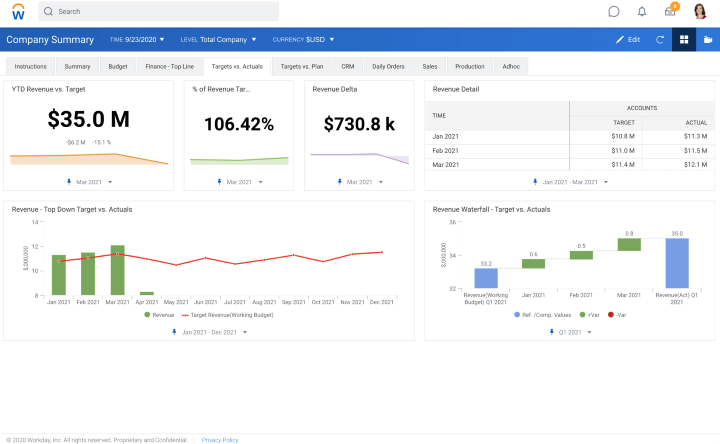Viewport: 720px width, 444px height.
Task: Open the Daily Orders tab
Action: [x=388, y=66]
